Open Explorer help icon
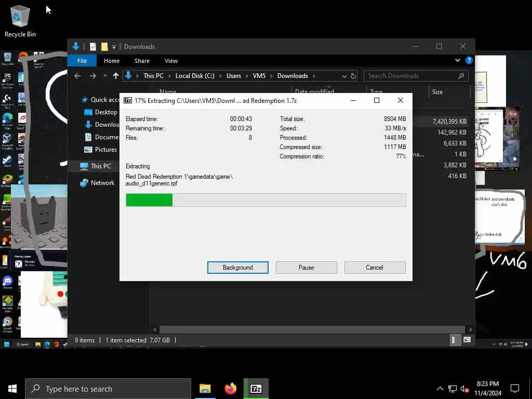Screen dimensions: 532x399 point(469,60)
